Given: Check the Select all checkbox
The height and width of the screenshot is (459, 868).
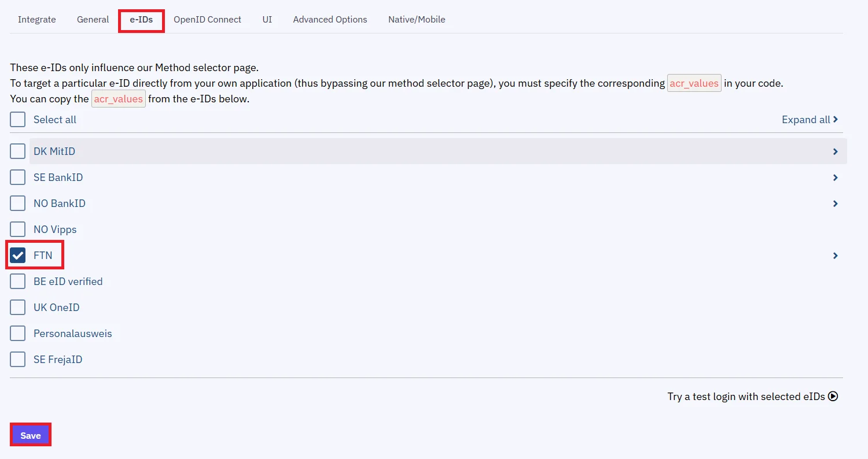Looking at the screenshot, I should pyautogui.click(x=17, y=120).
